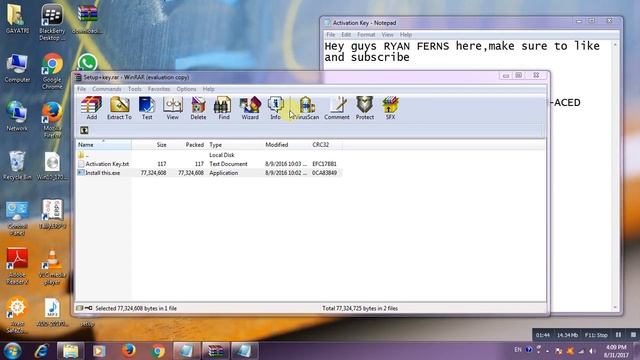The height and width of the screenshot is (360, 640).
Task: Click the volume icon in system tray
Action: click(593, 351)
